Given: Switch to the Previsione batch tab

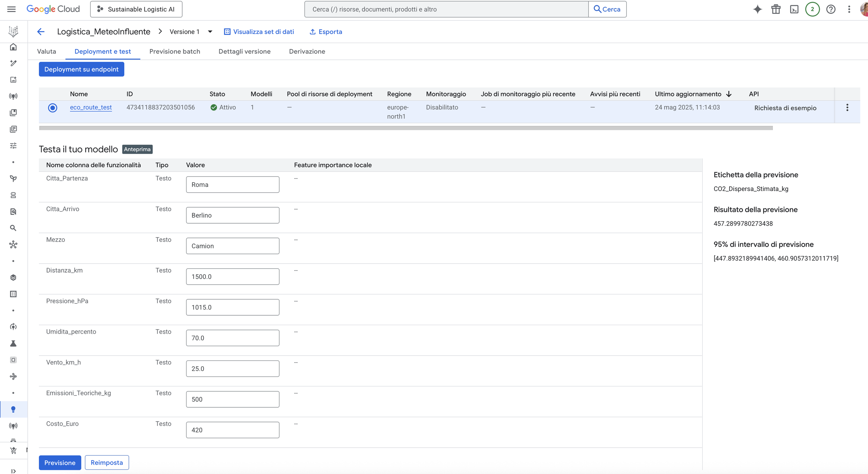Looking at the screenshot, I should pos(175,51).
